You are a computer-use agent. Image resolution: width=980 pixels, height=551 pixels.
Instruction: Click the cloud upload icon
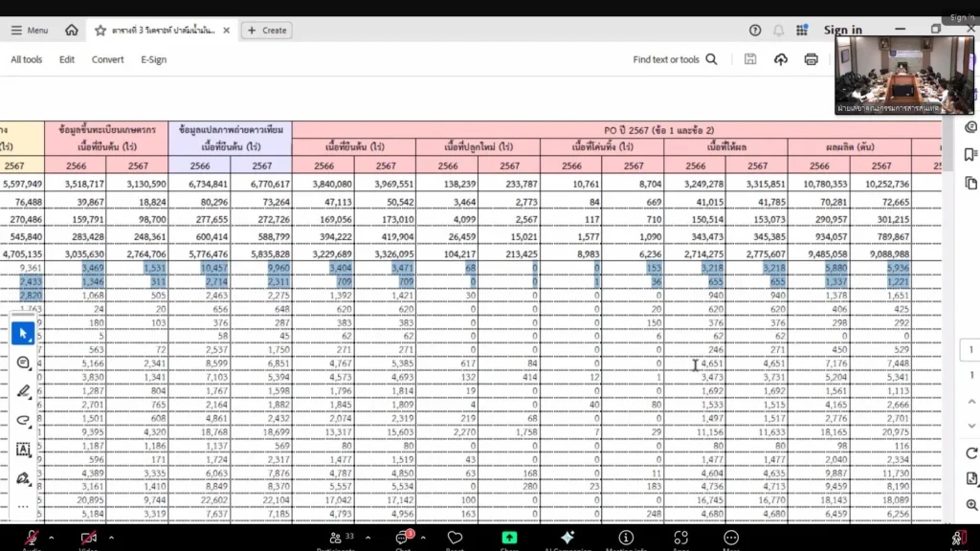pyautogui.click(x=781, y=59)
